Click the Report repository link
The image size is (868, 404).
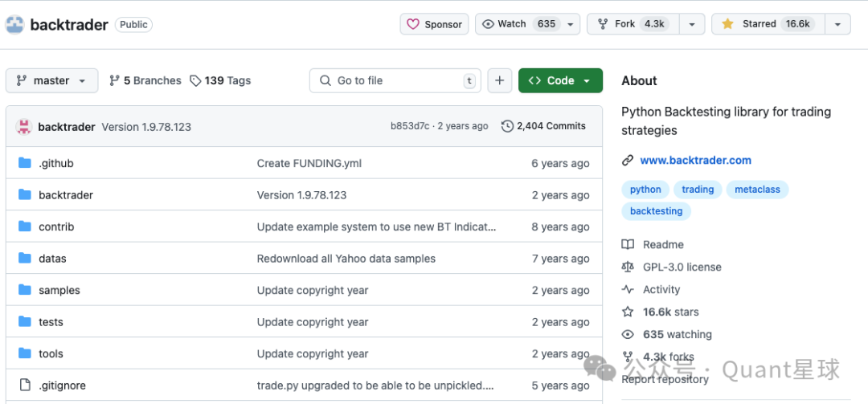coord(665,380)
